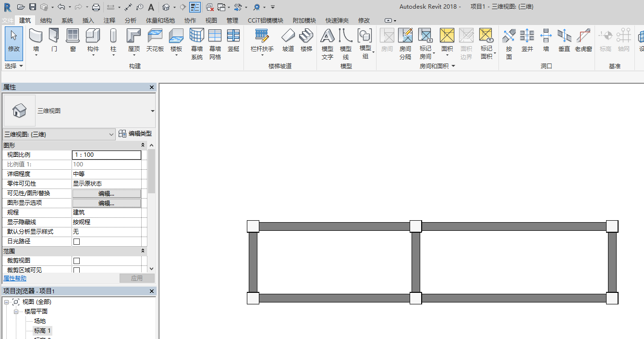The width and height of the screenshot is (644, 339).
Task: Select the 竖井 (Shaft) opening tool
Action: [x=527, y=40]
